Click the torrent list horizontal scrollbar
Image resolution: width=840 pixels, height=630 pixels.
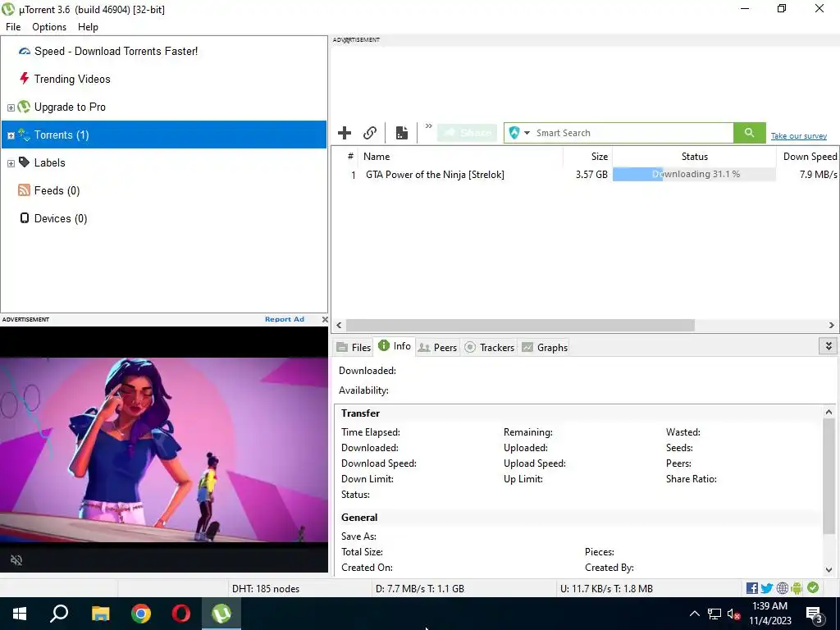point(520,325)
